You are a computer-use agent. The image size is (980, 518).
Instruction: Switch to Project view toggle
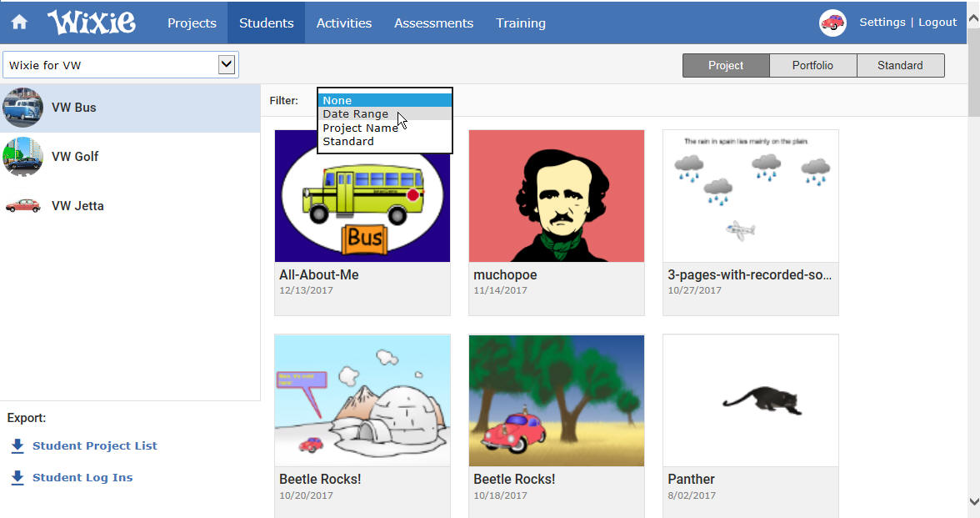pos(726,66)
